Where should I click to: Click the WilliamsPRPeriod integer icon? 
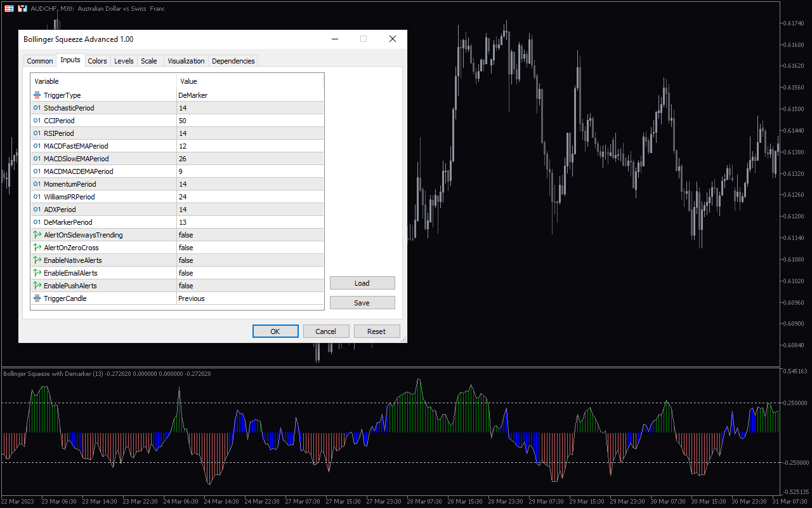37,197
